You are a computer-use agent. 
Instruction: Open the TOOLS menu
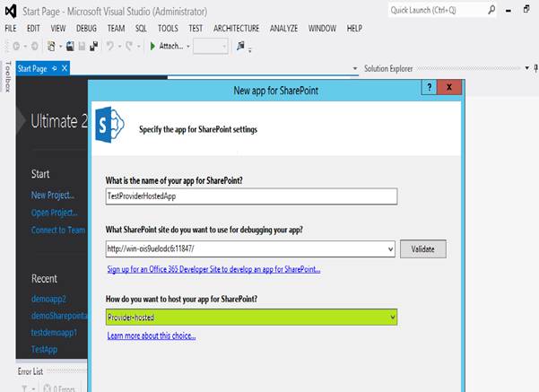[168, 28]
